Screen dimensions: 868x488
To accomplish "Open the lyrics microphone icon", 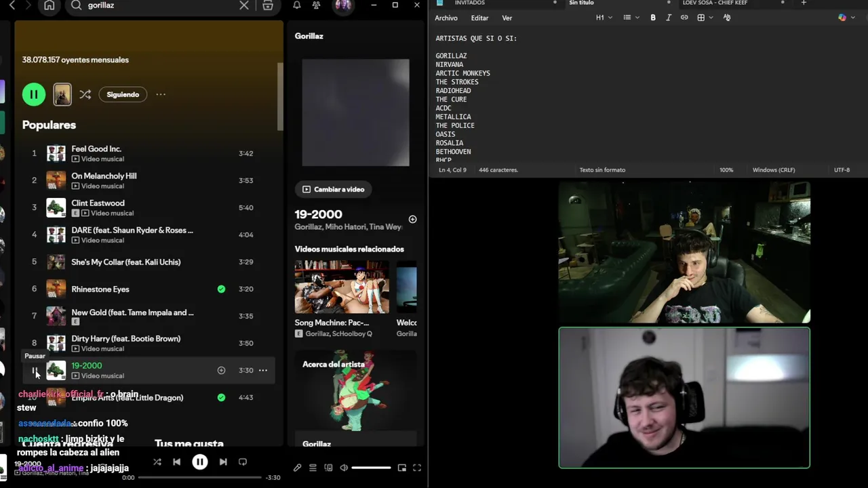I will (x=297, y=468).
